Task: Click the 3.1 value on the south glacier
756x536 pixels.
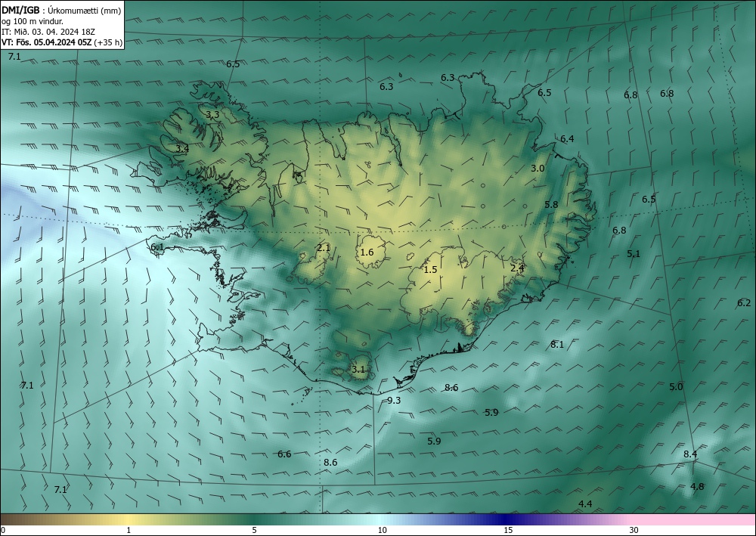Action: click(358, 370)
